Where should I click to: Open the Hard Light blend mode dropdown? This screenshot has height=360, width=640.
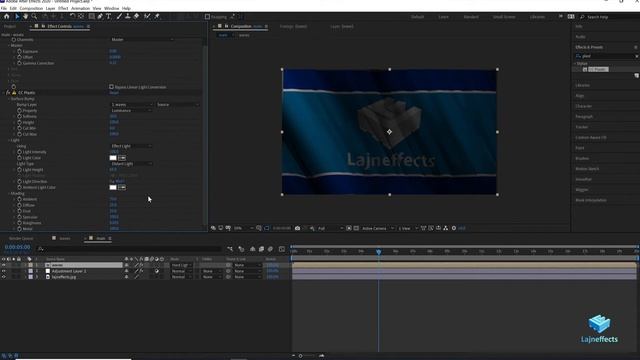(x=181, y=265)
